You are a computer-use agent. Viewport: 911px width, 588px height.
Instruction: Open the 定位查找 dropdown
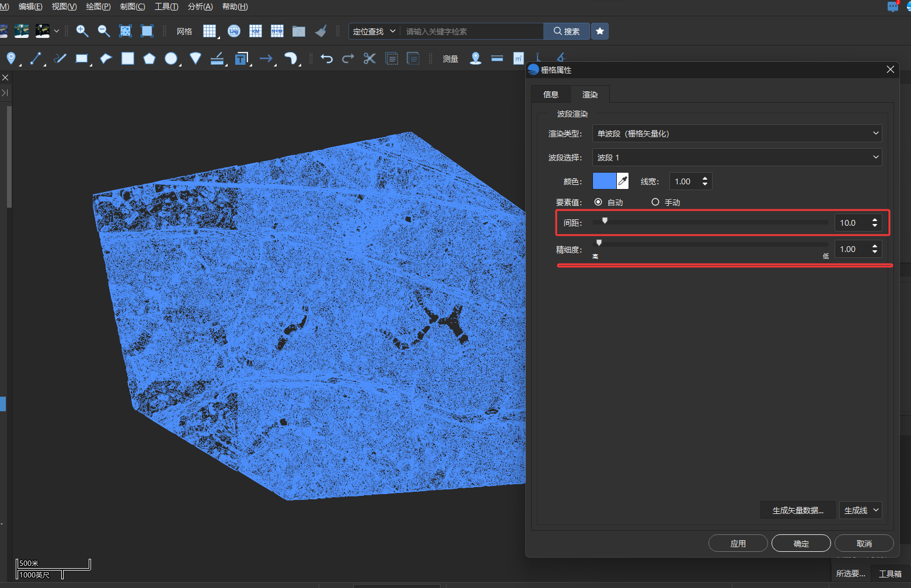click(374, 31)
